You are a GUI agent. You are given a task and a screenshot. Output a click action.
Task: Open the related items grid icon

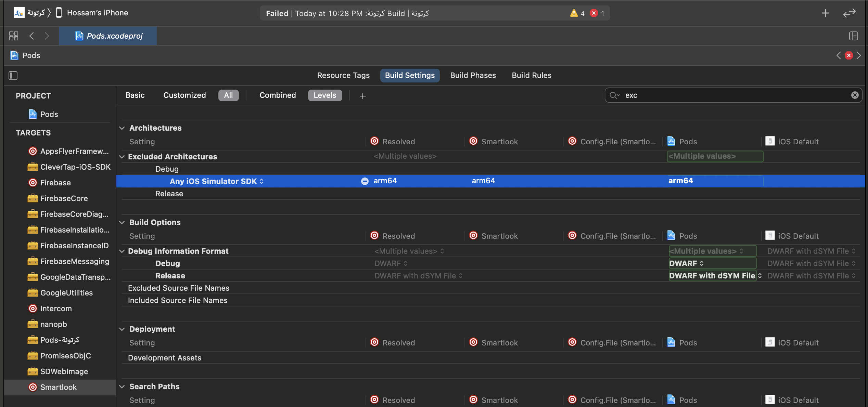[14, 36]
